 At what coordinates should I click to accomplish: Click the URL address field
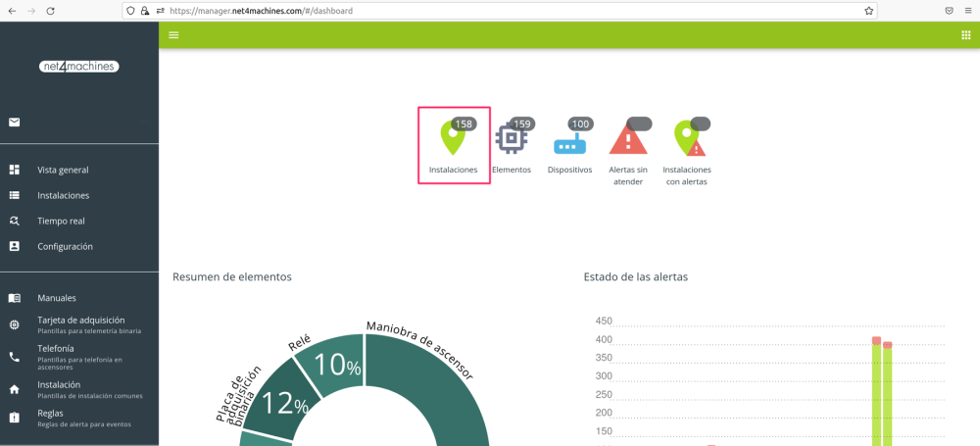(500, 11)
